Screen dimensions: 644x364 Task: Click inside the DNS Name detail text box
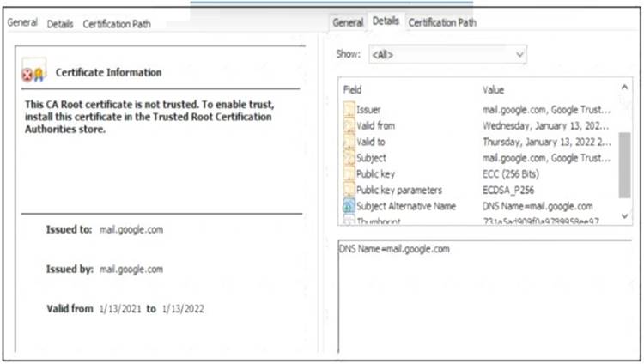[x=484, y=296]
